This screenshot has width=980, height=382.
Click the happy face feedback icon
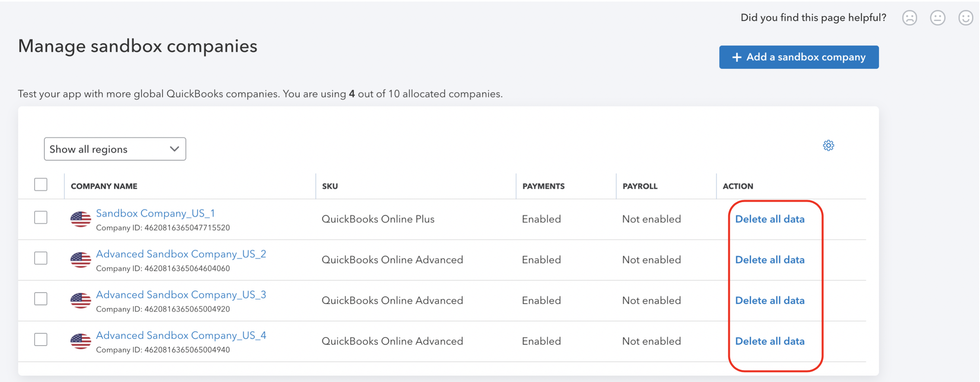coord(966,18)
